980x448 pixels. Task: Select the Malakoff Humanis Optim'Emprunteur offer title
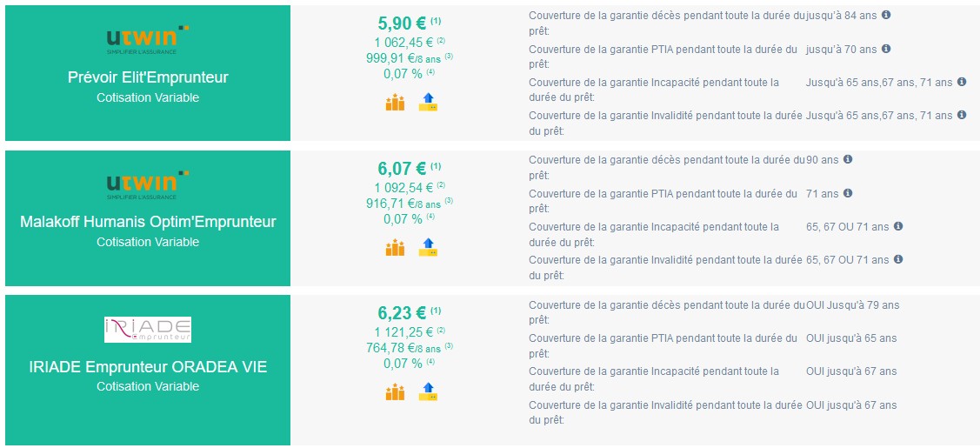(148, 222)
